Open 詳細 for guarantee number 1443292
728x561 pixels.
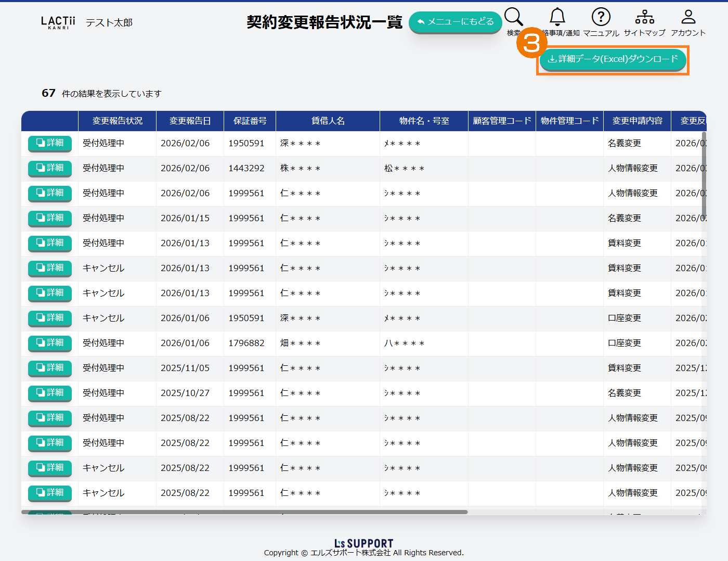[x=50, y=168]
